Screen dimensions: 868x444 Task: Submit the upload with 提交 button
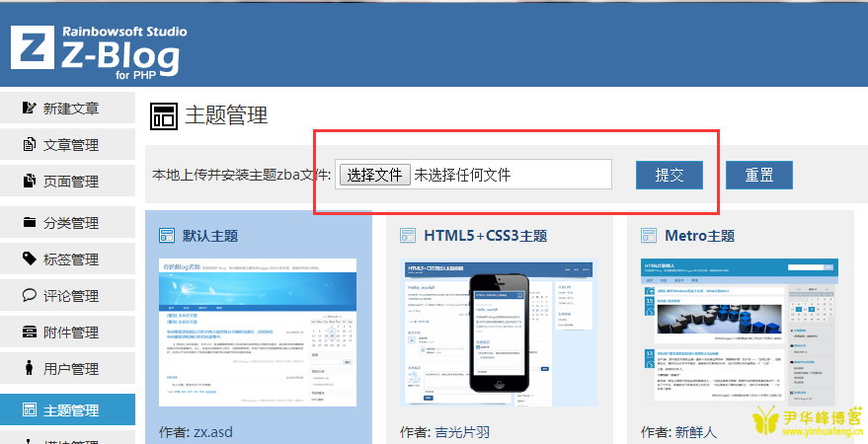click(x=670, y=176)
